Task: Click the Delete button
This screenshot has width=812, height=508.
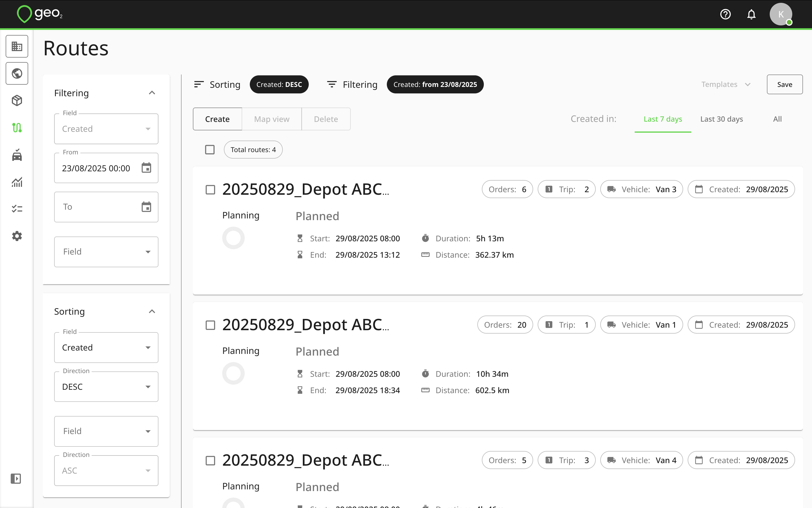Action: [326, 119]
